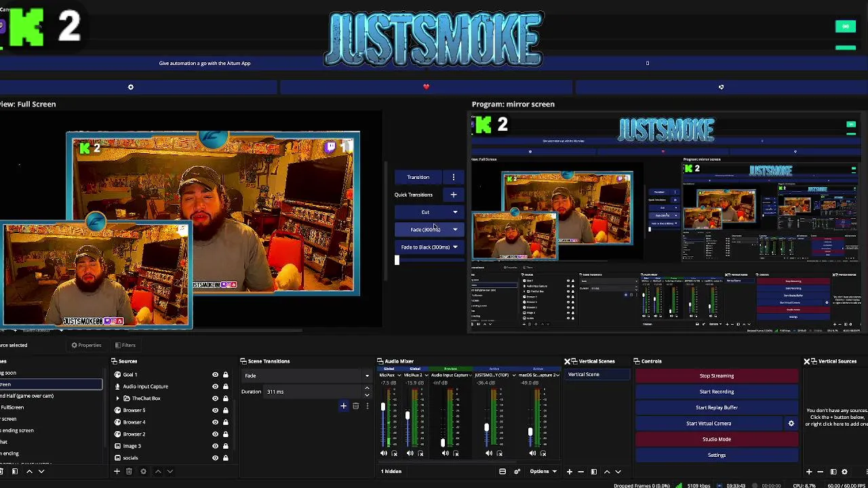Screen dimensions: 868x488
Task: Add a scene transition with plus icon
Action: click(x=343, y=406)
